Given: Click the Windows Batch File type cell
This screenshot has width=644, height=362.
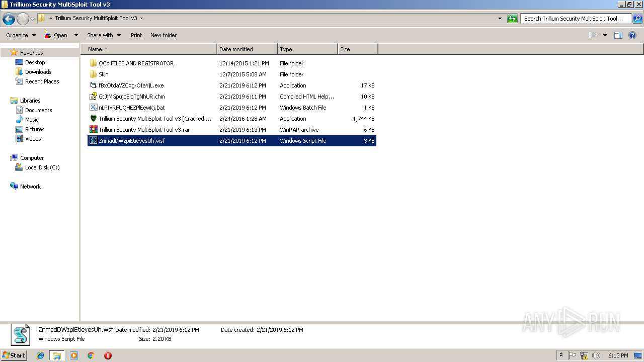Looking at the screenshot, I should 303,108.
